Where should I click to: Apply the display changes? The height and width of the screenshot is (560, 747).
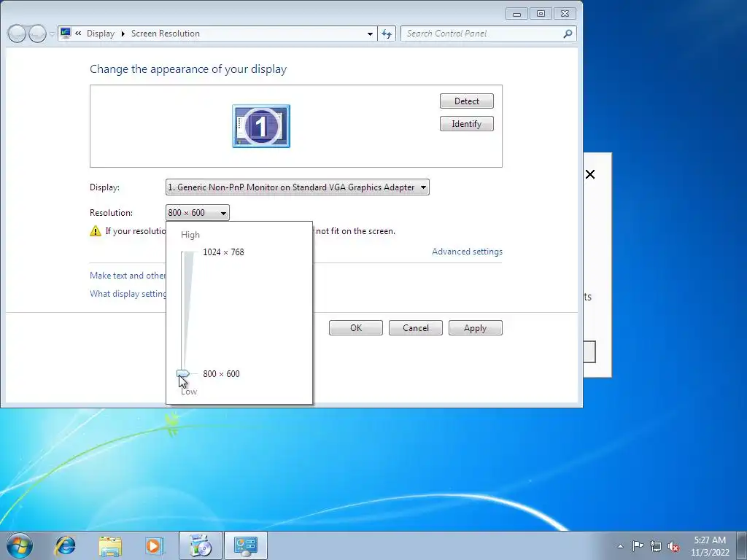click(476, 327)
